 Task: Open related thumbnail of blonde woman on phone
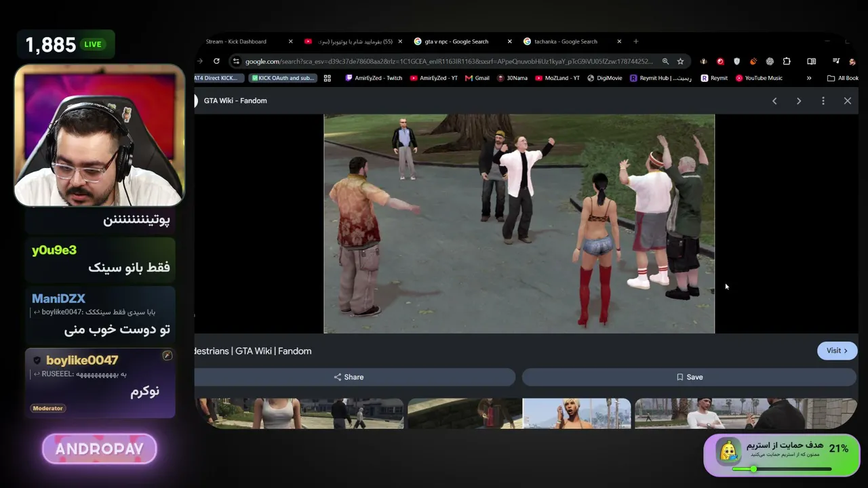pos(576,413)
